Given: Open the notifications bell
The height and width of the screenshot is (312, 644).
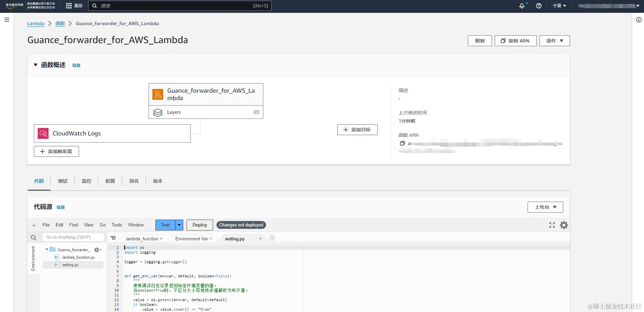Looking at the screenshot, I should point(522,6).
